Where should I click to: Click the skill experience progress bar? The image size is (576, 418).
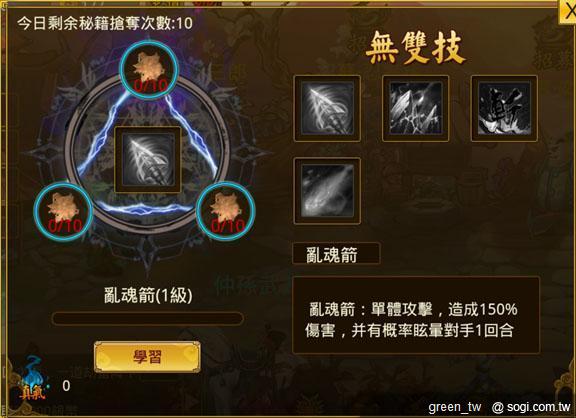coord(148,318)
